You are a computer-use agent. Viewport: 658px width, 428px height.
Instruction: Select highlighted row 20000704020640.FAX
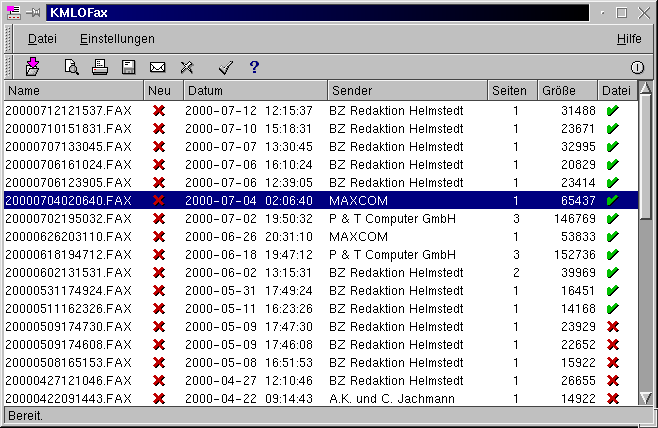point(321,201)
